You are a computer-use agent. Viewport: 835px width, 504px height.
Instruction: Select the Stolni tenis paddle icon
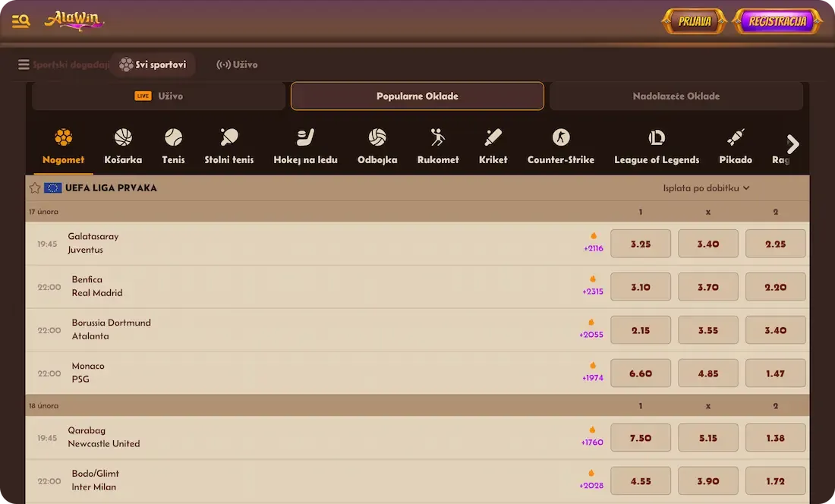(x=228, y=137)
